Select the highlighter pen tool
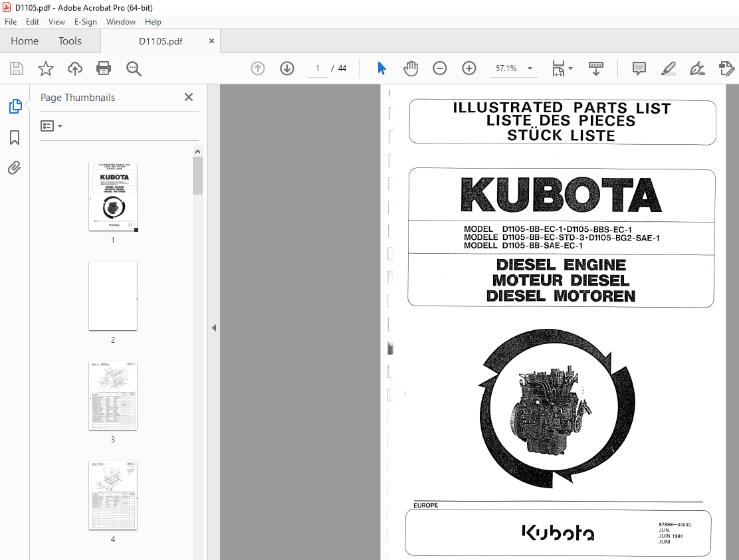Viewport: 739px width, 560px height. point(669,69)
